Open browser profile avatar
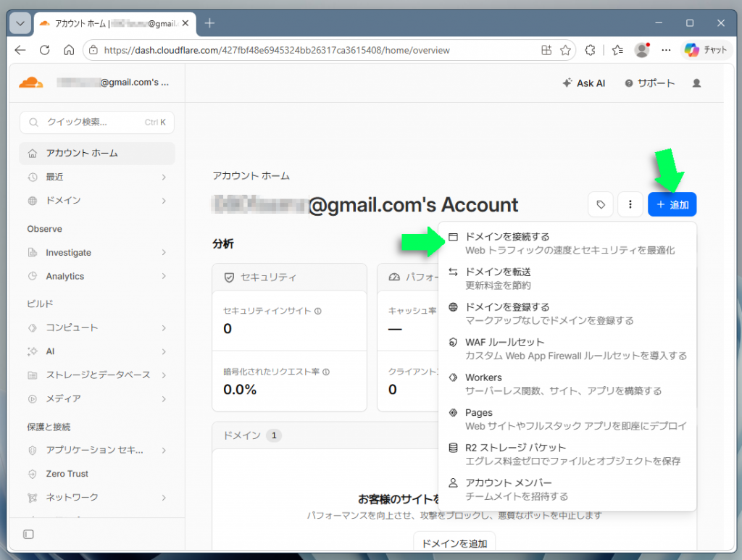 click(x=642, y=50)
